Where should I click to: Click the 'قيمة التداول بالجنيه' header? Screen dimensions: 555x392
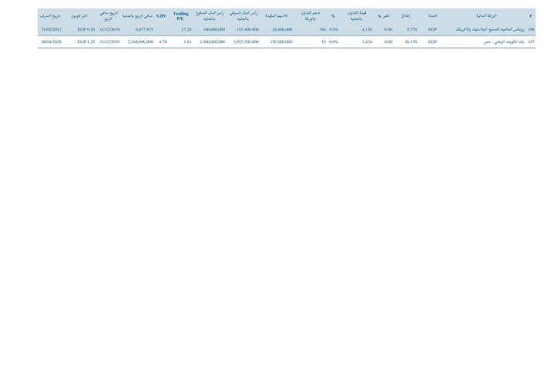357,16
